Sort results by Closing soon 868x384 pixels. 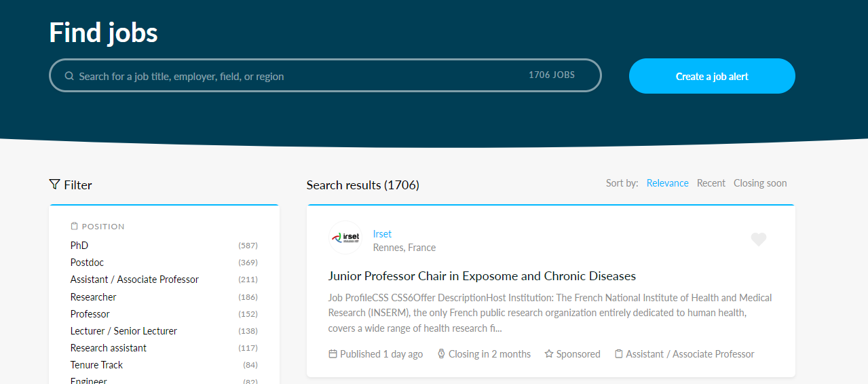760,183
